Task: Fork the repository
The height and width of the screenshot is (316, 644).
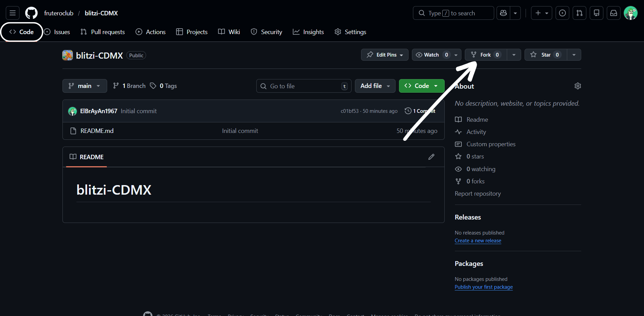Action: tap(486, 55)
